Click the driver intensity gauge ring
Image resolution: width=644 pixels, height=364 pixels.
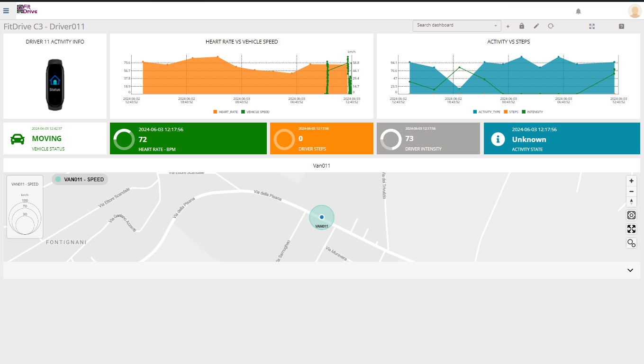[x=391, y=139]
